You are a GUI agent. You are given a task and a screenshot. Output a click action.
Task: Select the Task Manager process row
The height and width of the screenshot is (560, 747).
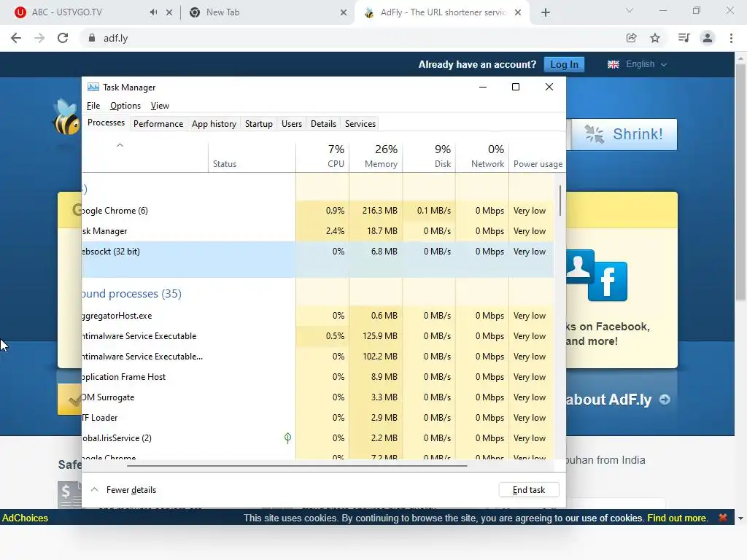pyautogui.click(x=318, y=231)
